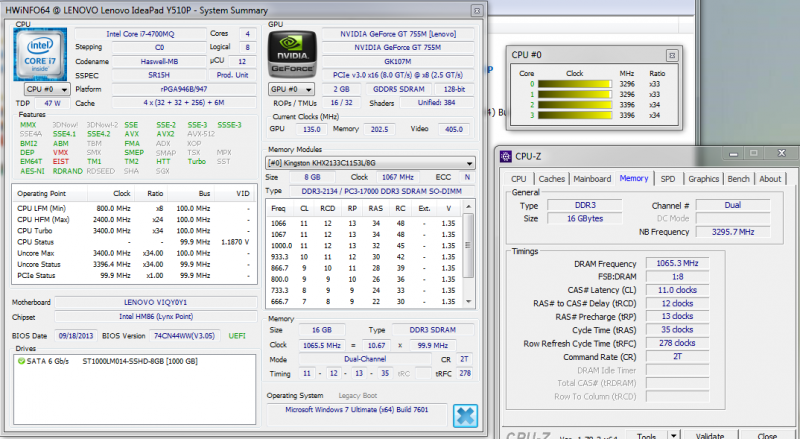The image size is (800, 439).
Task: Click the SR15H SSPEC value
Action: coord(159,75)
